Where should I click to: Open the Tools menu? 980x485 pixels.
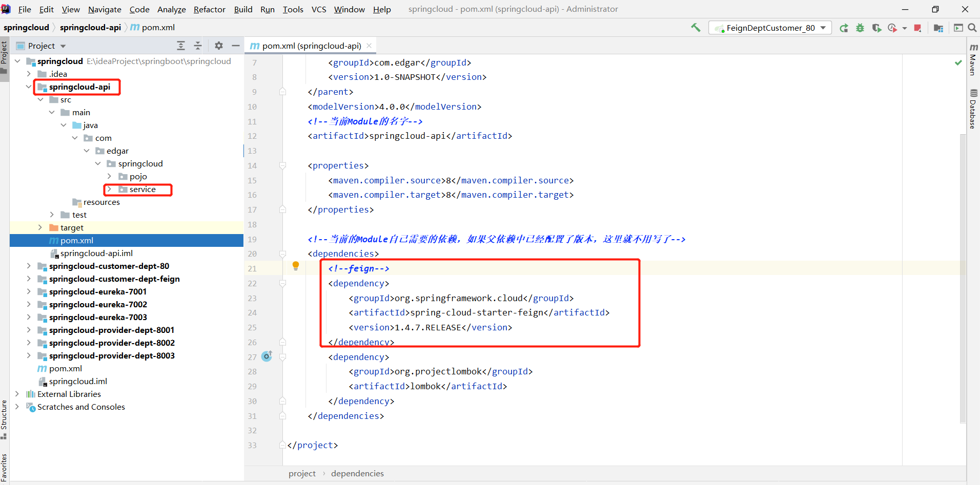293,9
